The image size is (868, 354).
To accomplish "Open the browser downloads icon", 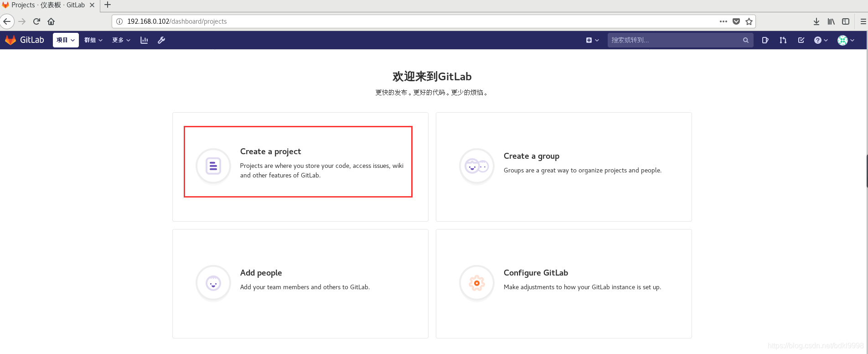I will click(816, 21).
